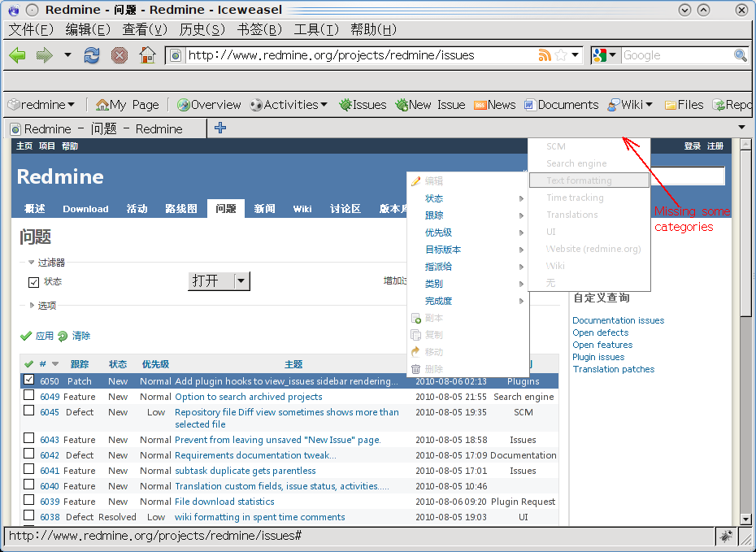Open the search engine selector dropdown
The width and height of the screenshot is (756, 552).
point(605,55)
